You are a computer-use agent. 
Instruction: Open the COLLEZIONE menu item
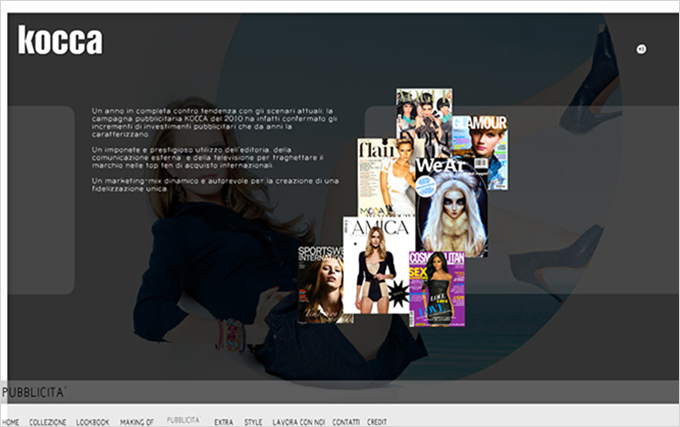pos(47,422)
